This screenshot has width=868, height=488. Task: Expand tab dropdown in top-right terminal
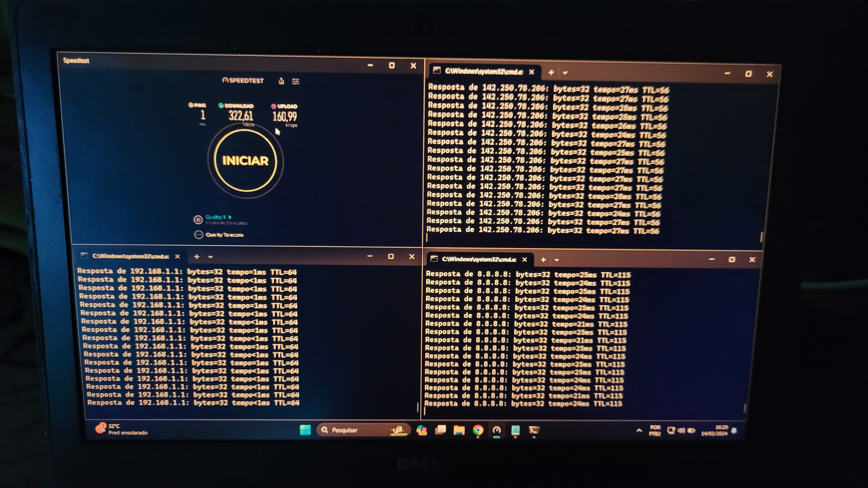[565, 73]
